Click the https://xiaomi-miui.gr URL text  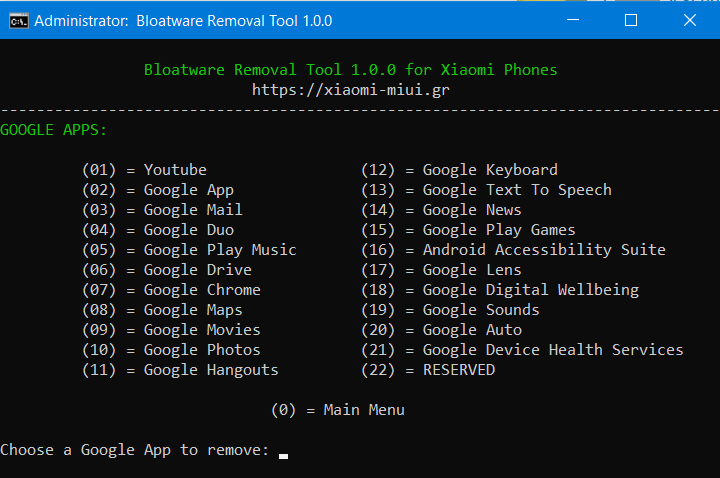351,90
